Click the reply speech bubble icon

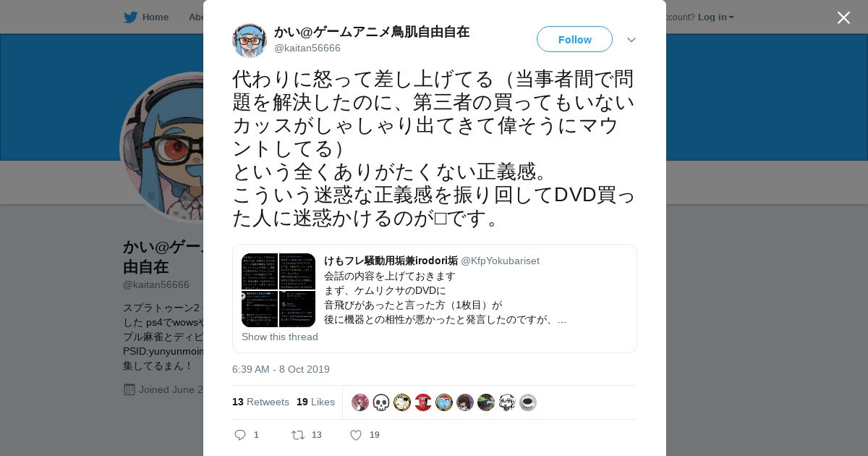pyautogui.click(x=240, y=435)
